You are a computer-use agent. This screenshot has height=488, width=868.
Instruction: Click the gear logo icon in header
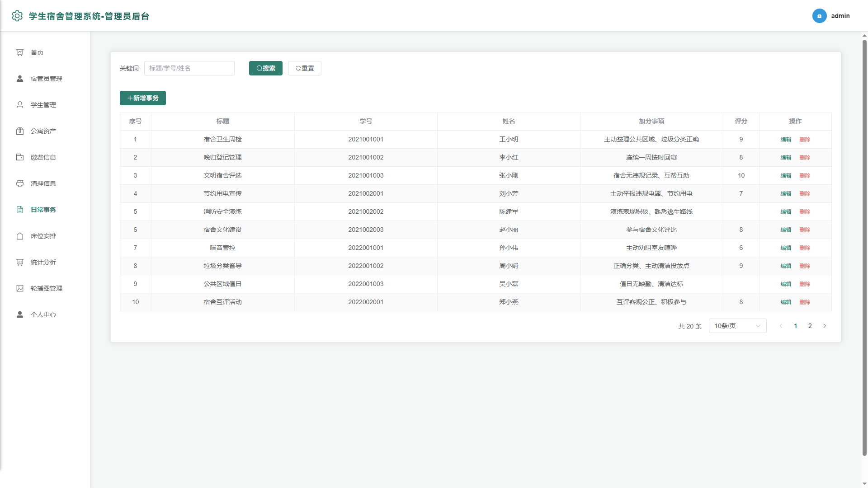pyautogui.click(x=17, y=16)
